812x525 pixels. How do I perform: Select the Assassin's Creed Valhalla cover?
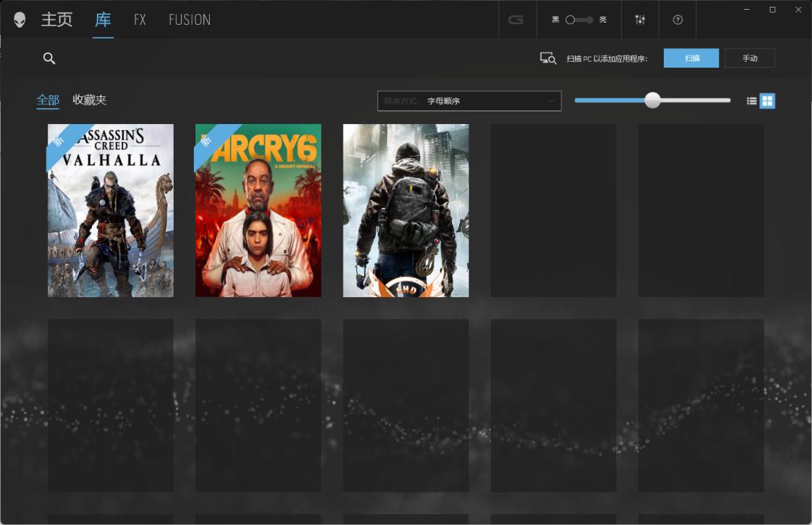click(111, 211)
